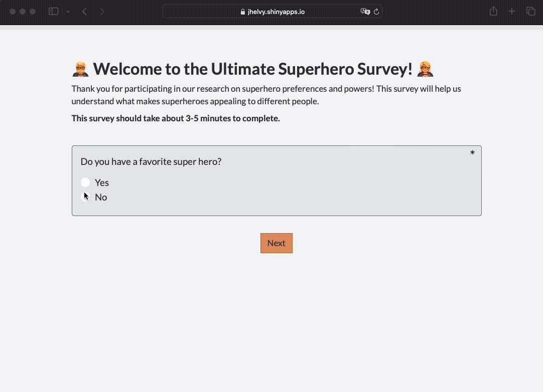Click the jhelvy.shinyapps.io address field

pos(276,12)
